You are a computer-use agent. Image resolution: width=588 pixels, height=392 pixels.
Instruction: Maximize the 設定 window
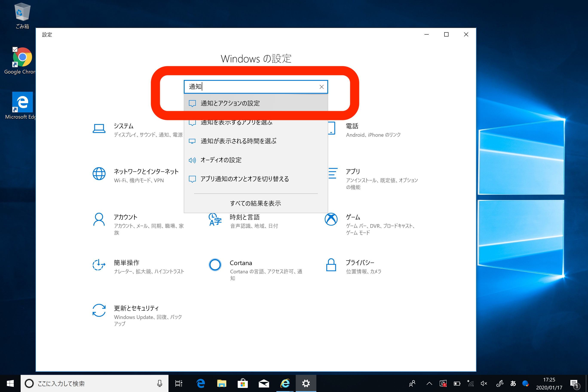click(446, 34)
